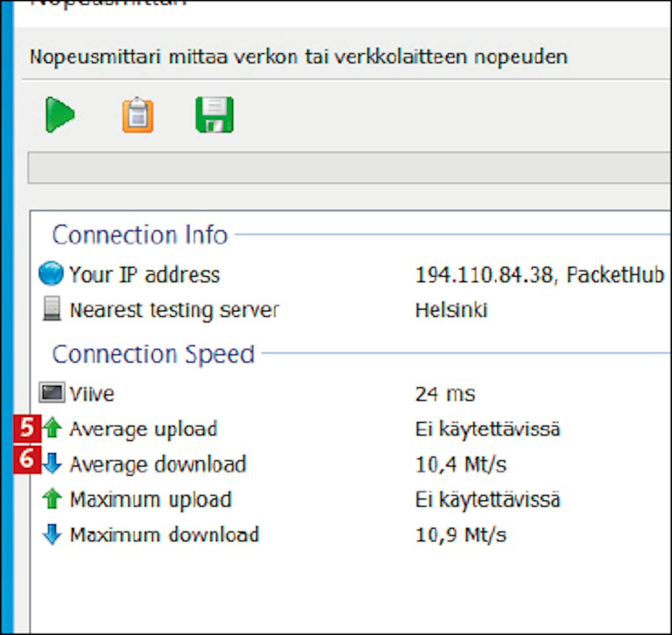Click the empty progress bar below the toolbar
The image size is (672, 635).
(x=349, y=167)
